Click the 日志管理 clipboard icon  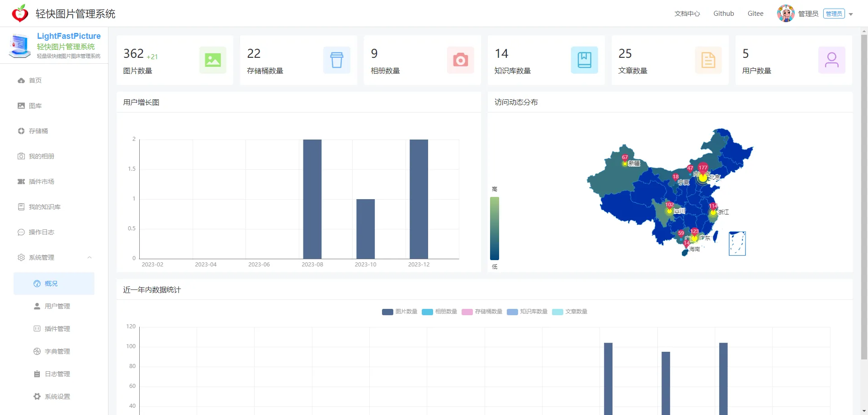click(37, 374)
